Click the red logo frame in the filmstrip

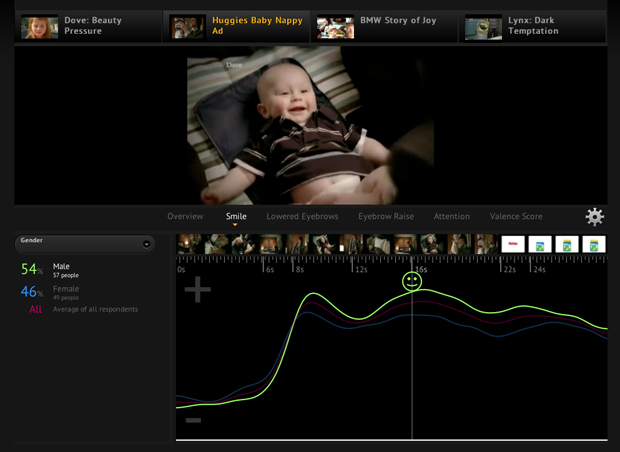tap(513, 244)
